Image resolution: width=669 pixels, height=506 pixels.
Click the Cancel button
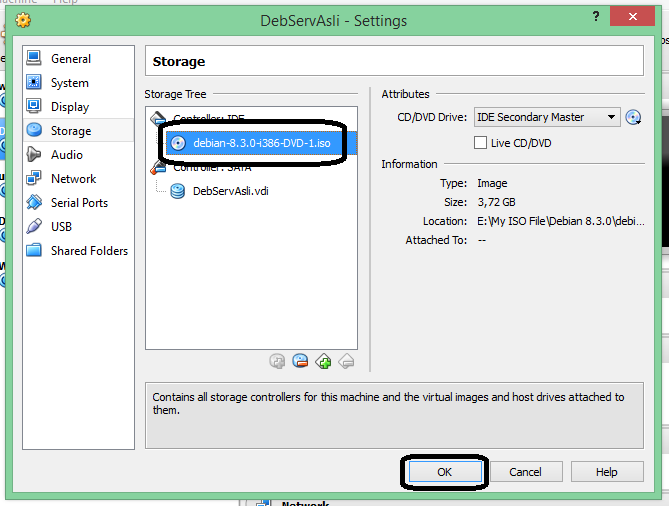click(x=526, y=472)
